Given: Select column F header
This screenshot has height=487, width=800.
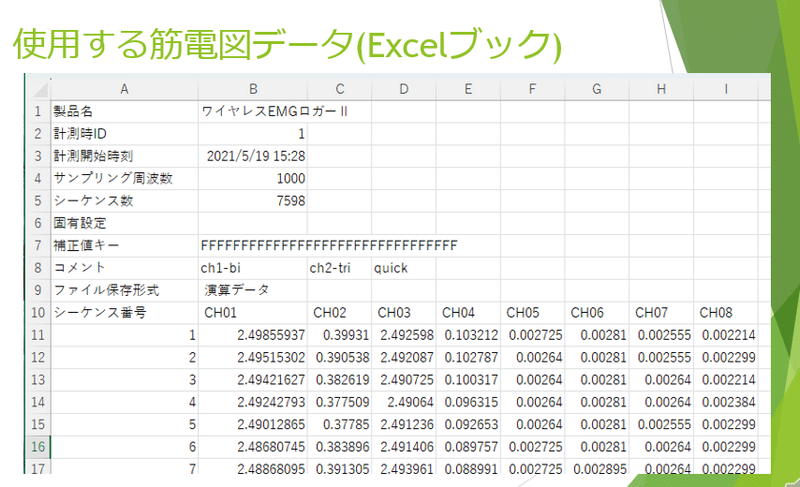Looking at the screenshot, I should point(533,89).
